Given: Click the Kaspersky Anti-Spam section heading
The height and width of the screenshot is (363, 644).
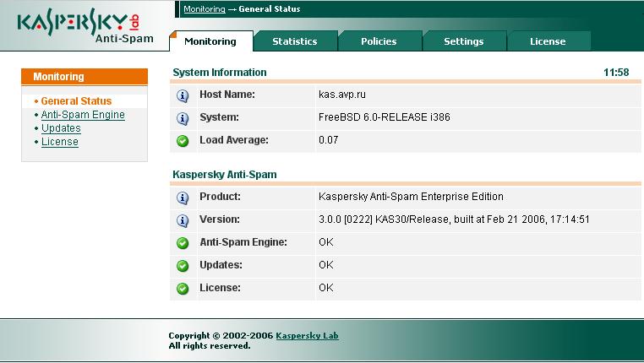Looking at the screenshot, I should [225, 175].
